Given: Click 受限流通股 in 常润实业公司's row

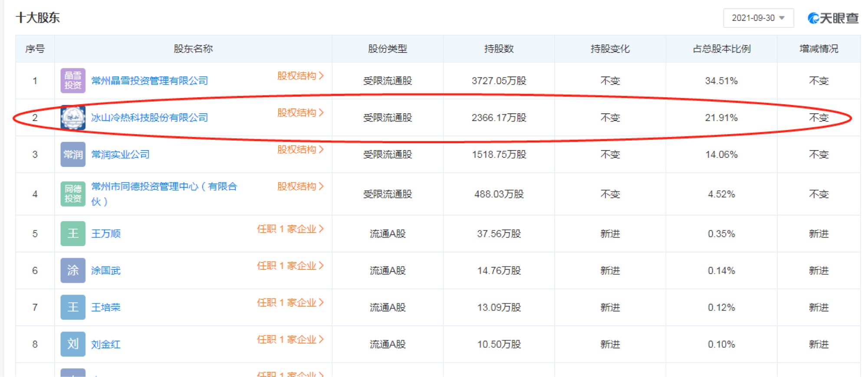Looking at the screenshot, I should [388, 155].
